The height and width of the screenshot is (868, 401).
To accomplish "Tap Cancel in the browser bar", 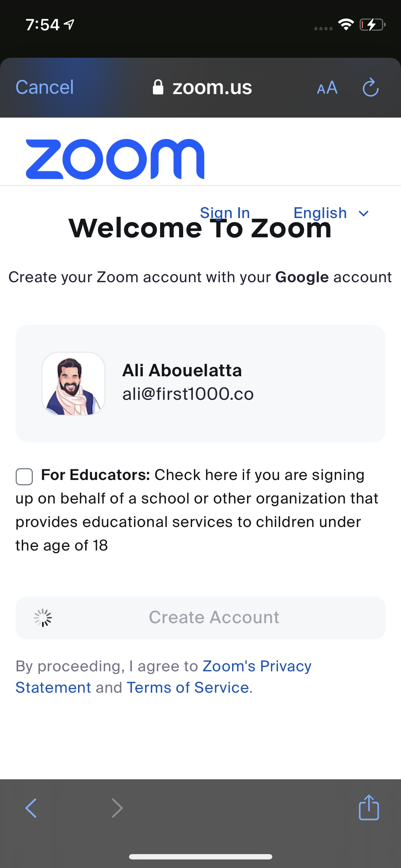I will click(45, 88).
